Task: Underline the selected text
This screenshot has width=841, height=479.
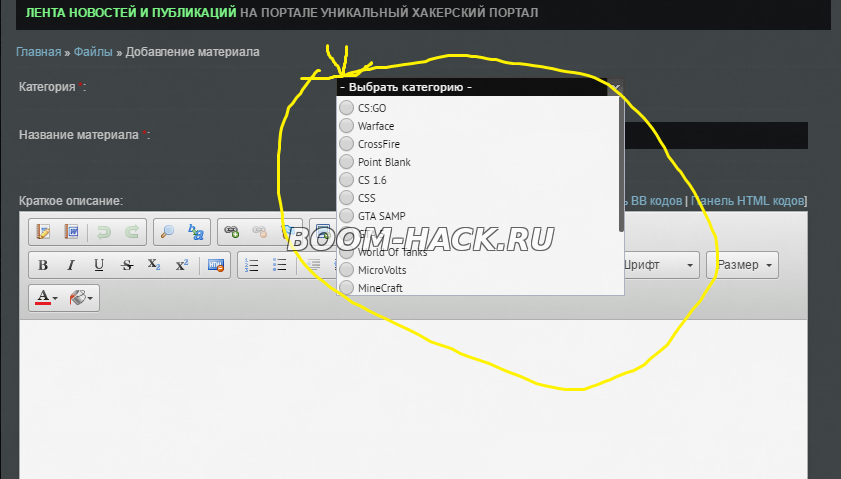Action: 98,265
